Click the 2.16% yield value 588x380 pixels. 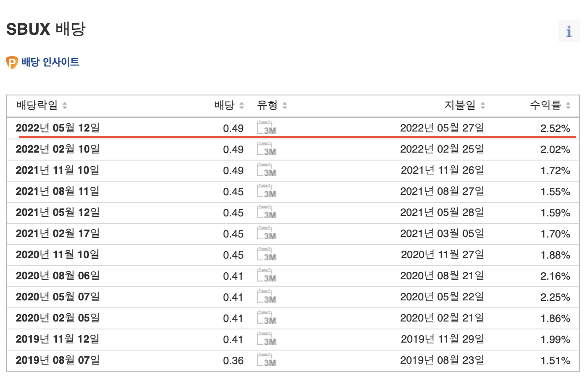(x=555, y=276)
